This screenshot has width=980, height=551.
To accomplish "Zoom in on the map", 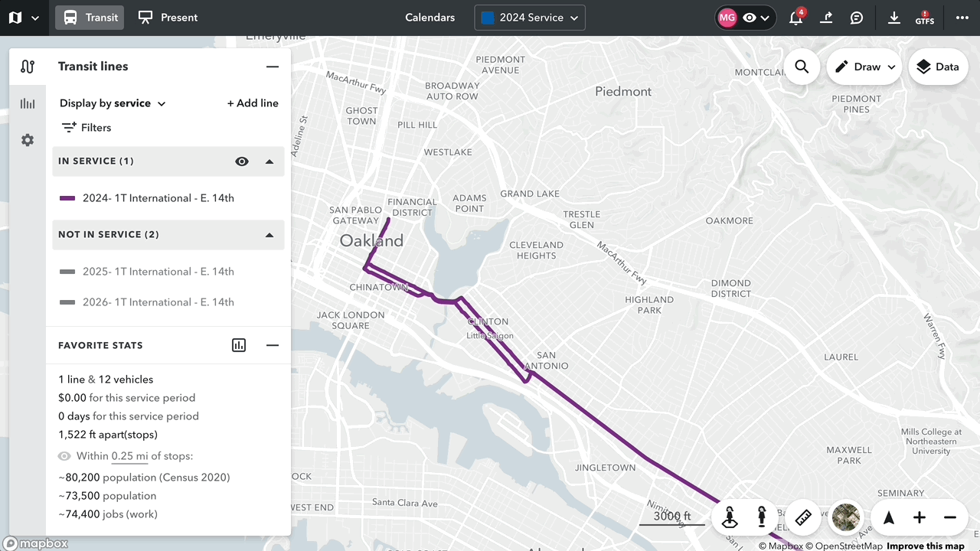I will 920,518.
